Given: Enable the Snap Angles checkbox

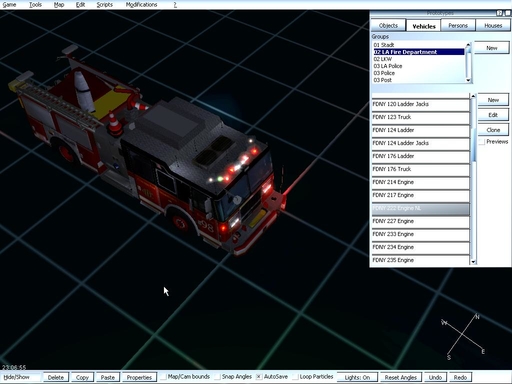Looking at the screenshot, I should click(x=218, y=377).
